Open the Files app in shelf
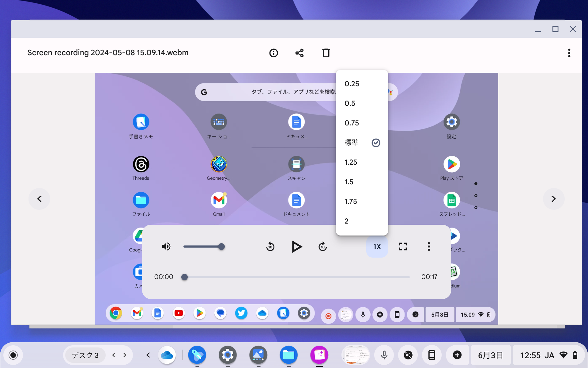Viewport: 588px width, 368px height. (x=288, y=355)
